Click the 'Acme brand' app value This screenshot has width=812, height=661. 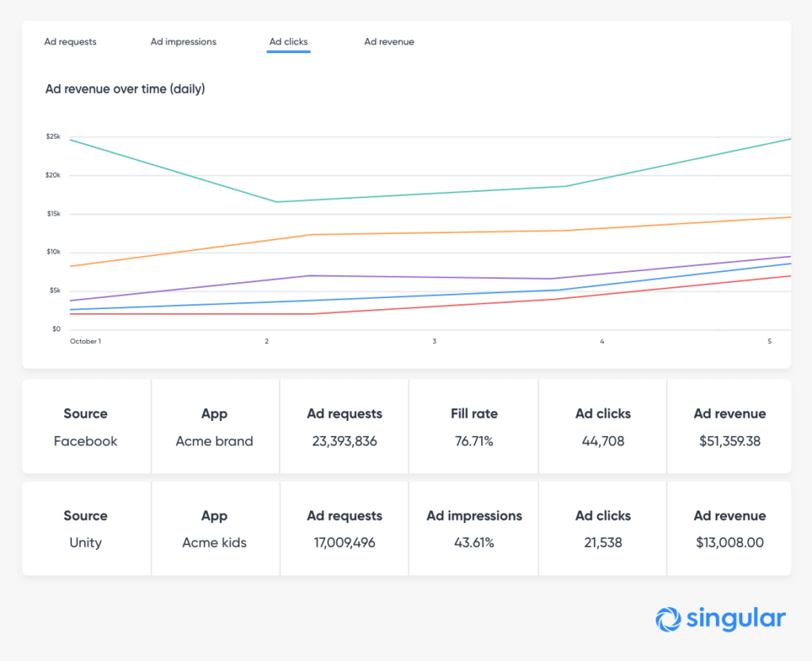click(x=214, y=441)
